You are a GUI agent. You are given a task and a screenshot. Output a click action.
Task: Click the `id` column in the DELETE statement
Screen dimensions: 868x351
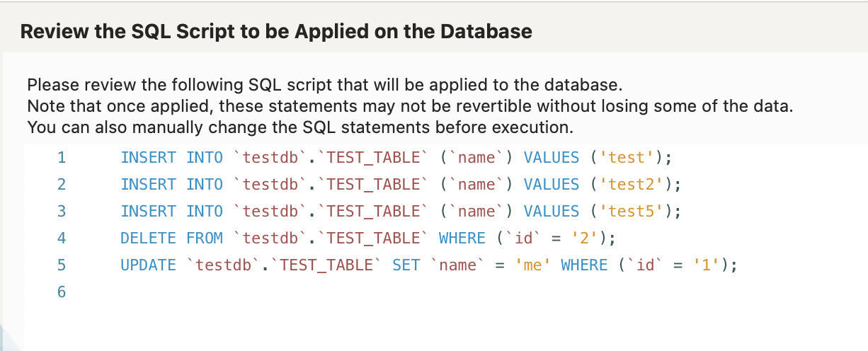[x=523, y=238]
